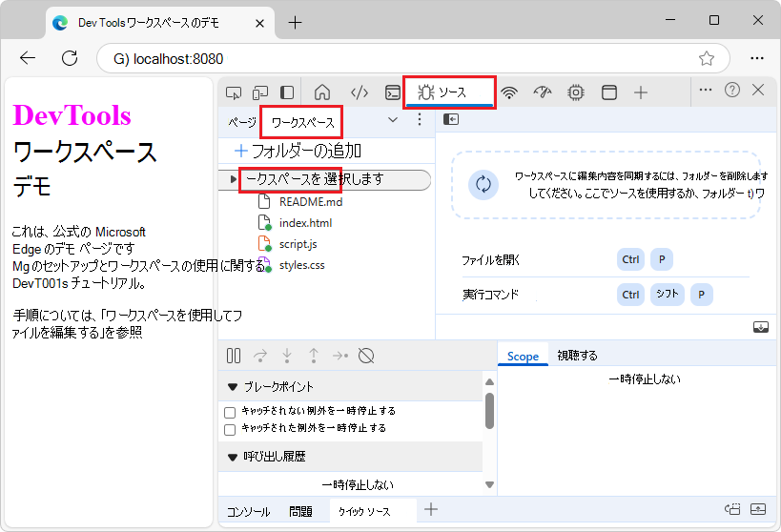Close the Dev Tools ワークスペース browser tab
781x532 pixels.
tap(259, 24)
